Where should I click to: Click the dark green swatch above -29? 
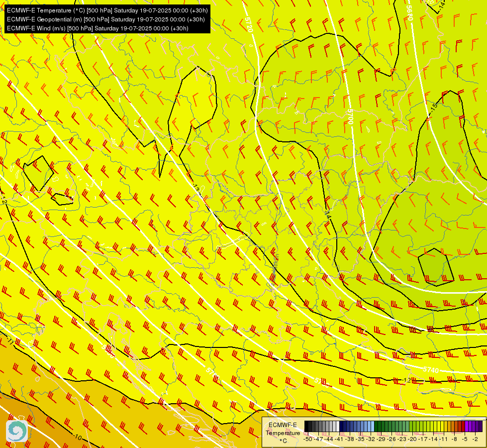coord(380,426)
